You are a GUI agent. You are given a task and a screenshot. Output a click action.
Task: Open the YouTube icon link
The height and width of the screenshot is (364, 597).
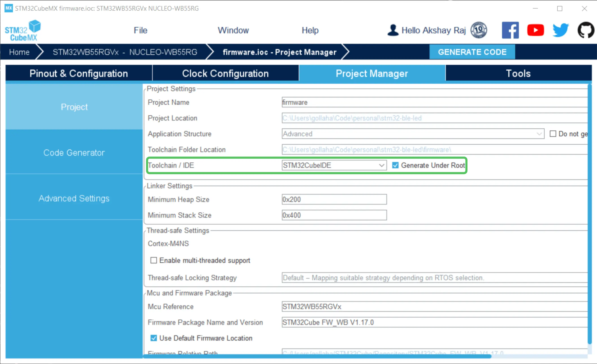[x=535, y=30]
